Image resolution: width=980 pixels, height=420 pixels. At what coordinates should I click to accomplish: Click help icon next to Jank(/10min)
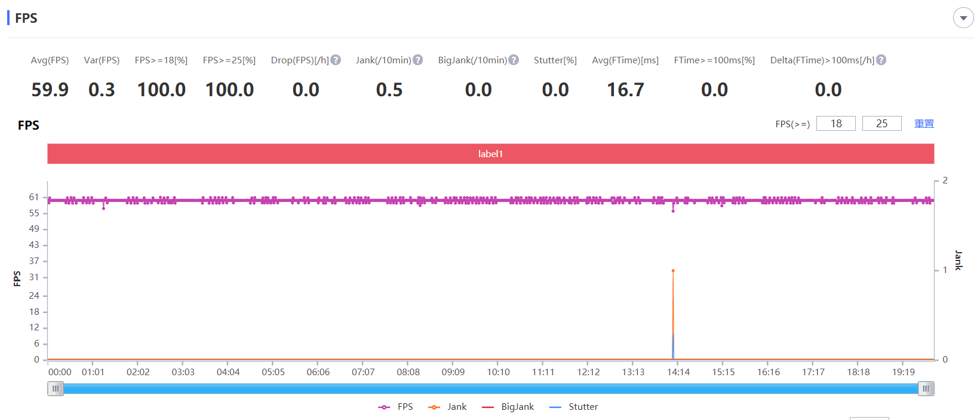418,60
